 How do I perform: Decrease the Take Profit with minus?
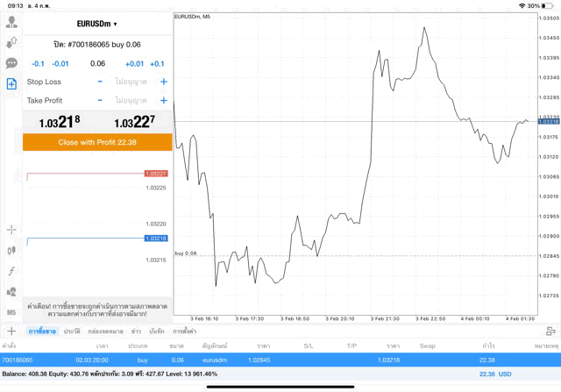pos(100,101)
